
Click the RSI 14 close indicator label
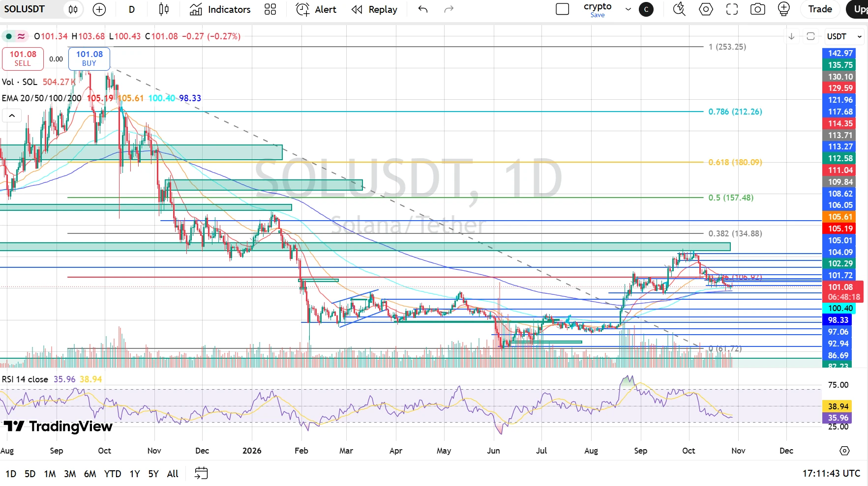click(x=25, y=379)
